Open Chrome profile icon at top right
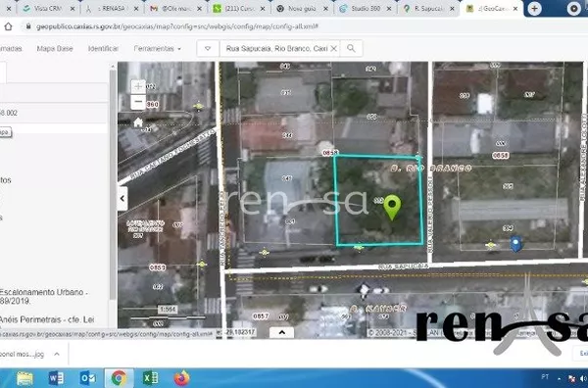Image resolution: width=588 pixels, height=388 pixels. pyautogui.click(x=573, y=8)
